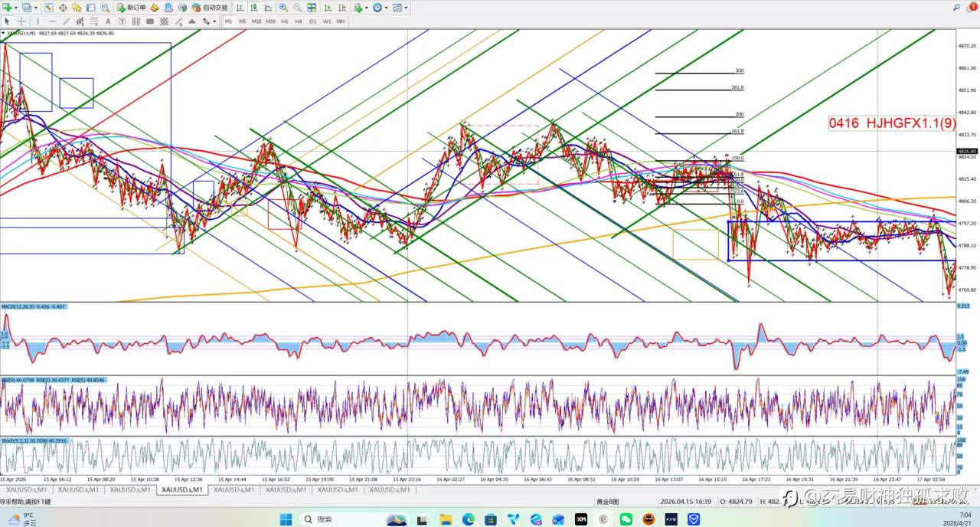Toggle chart shift from right border
This screenshot has height=527, width=980.
(341, 7)
